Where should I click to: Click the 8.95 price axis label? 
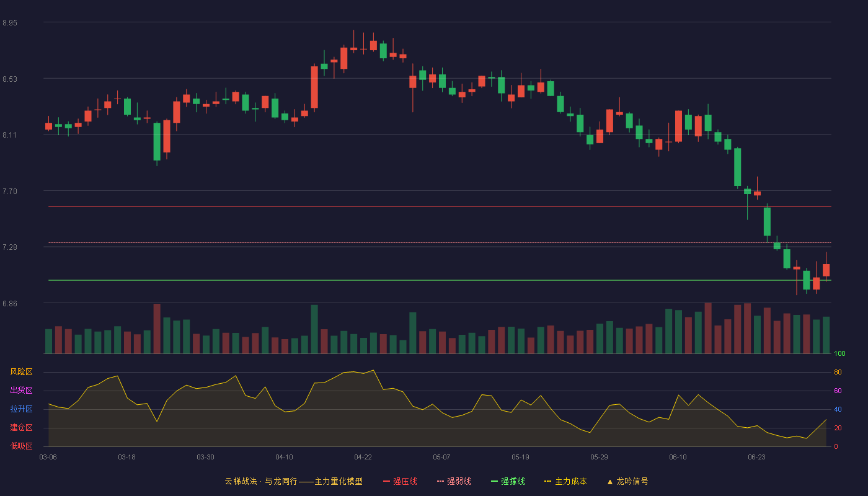click(10, 23)
